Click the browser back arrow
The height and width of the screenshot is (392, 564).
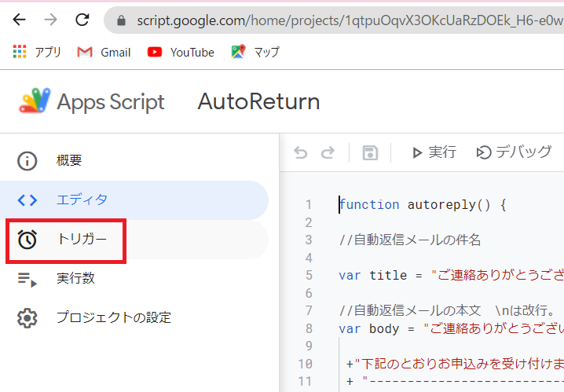click(20, 20)
